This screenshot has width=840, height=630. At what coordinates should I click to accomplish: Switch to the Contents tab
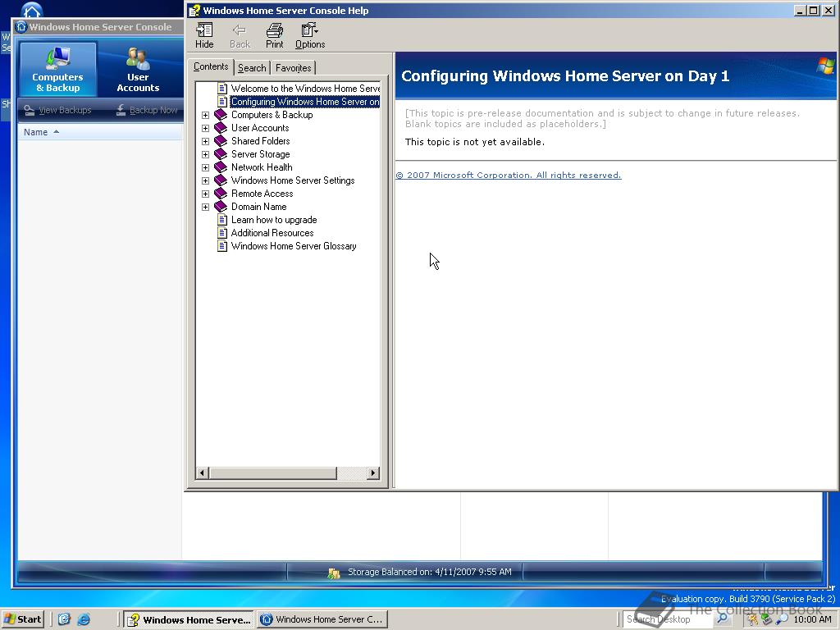click(x=211, y=66)
